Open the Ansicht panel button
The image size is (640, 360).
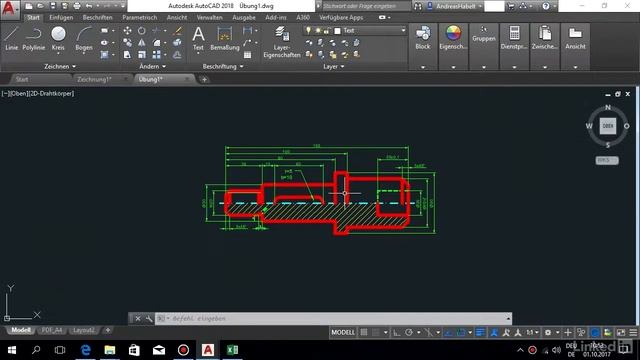[576, 39]
